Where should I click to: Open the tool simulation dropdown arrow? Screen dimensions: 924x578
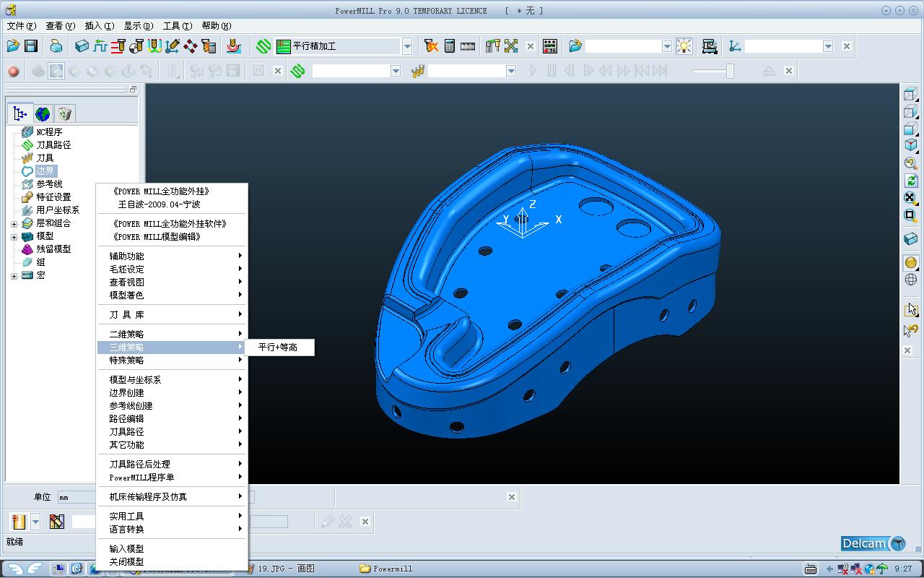point(511,71)
